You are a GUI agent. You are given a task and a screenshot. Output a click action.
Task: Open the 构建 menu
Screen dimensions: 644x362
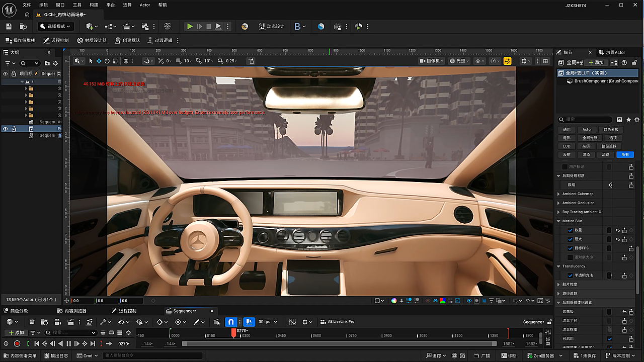(x=94, y=5)
